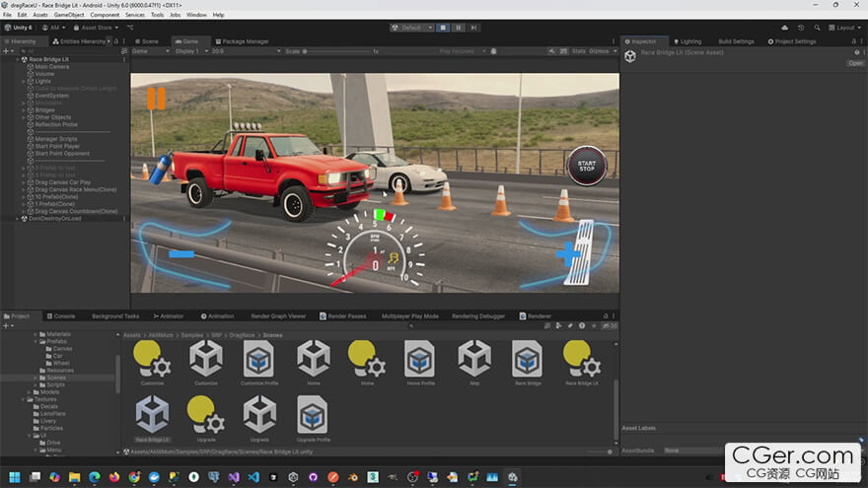The width and height of the screenshot is (868, 488).
Task: Click the blue plus gear-up icon
Action: (x=566, y=254)
